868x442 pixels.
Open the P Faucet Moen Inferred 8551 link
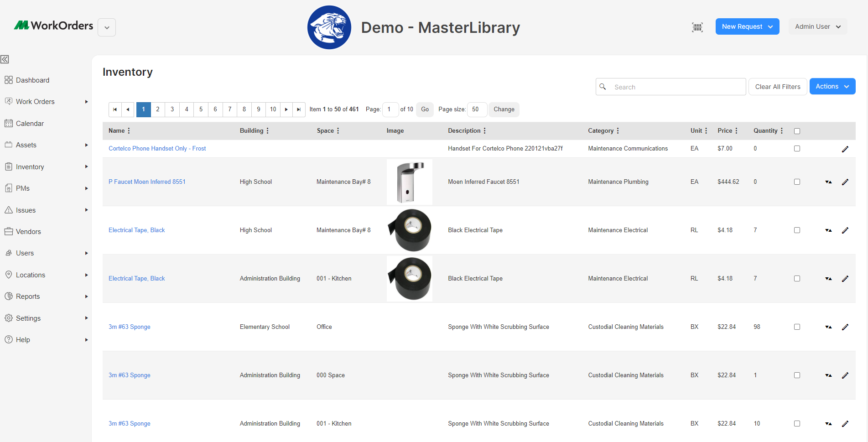click(x=147, y=182)
